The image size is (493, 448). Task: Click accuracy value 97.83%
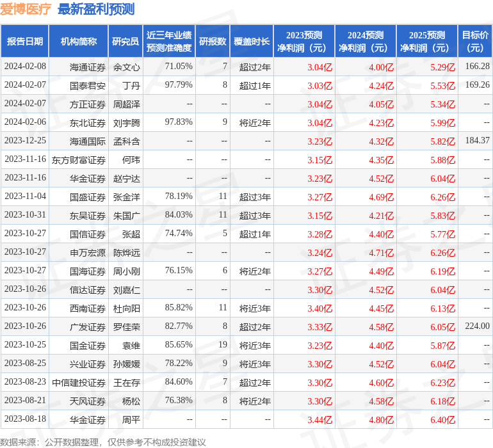tap(179, 122)
